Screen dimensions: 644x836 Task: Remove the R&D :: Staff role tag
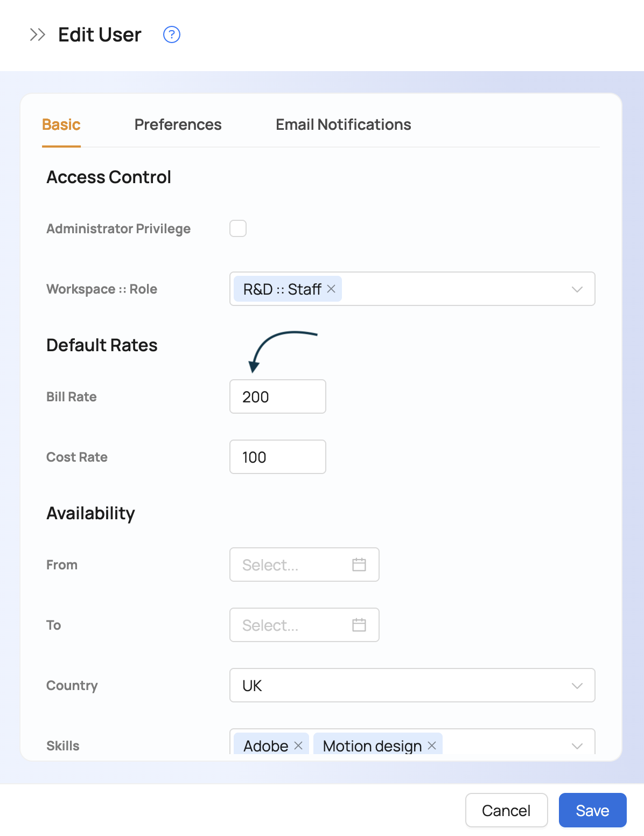[331, 289]
